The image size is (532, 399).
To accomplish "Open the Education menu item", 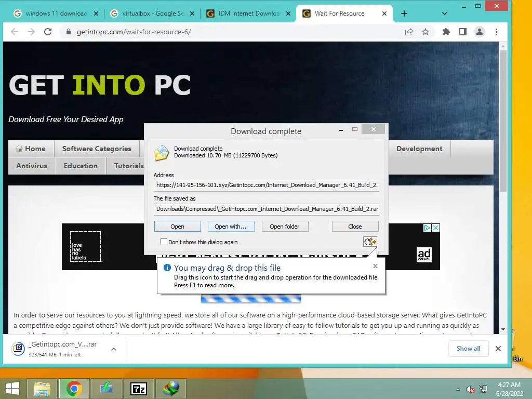I will (x=81, y=166).
